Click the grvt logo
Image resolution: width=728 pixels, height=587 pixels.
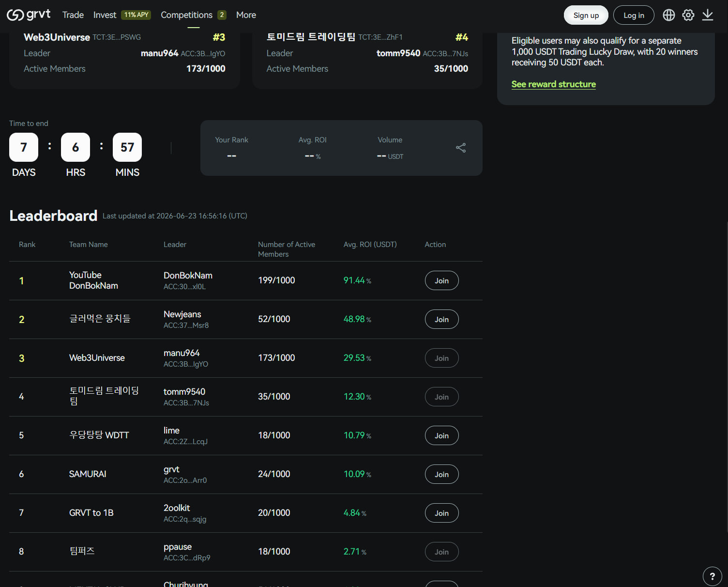click(29, 15)
